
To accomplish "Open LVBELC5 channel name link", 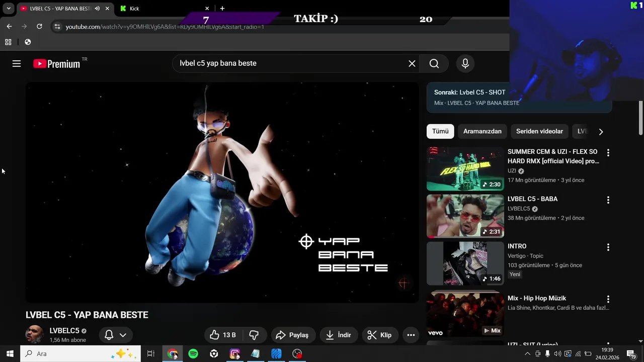I will [64, 331].
